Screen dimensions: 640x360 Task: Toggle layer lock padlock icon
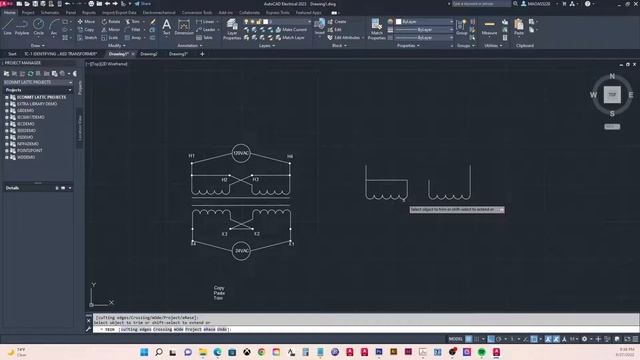[x=259, y=22]
